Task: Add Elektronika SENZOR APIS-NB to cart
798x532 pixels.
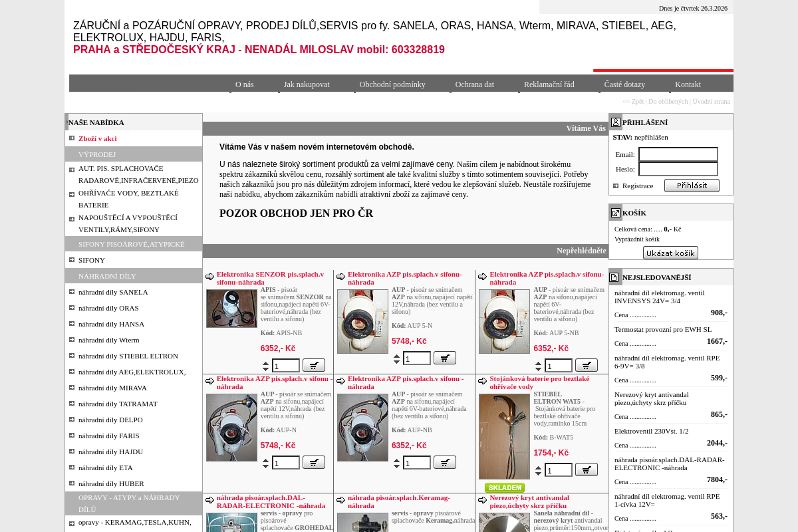Action: [314, 365]
